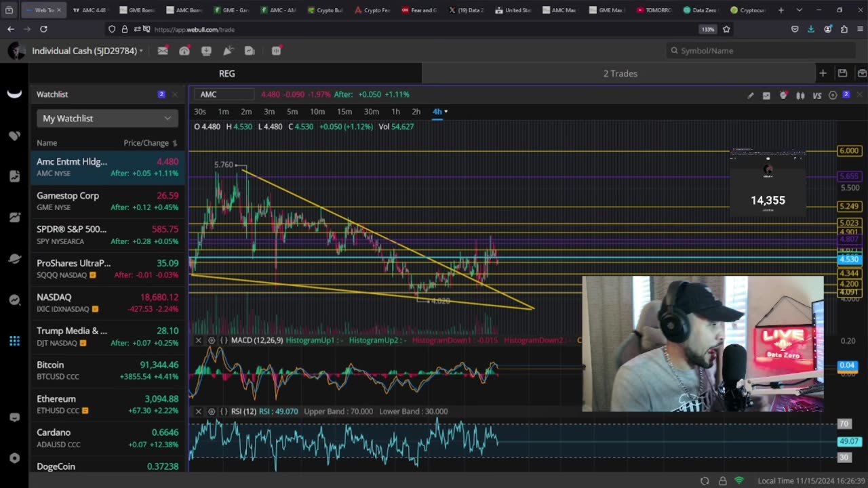Open RSI indicator code braces

(x=224, y=411)
